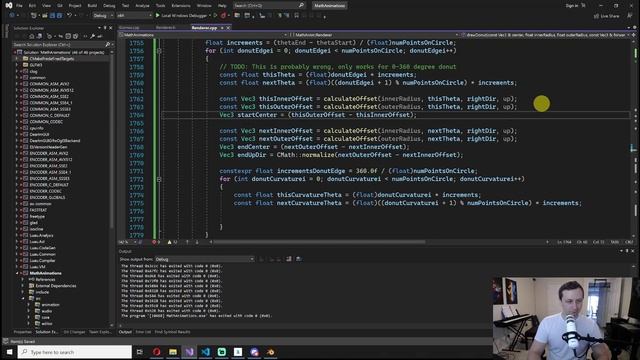This screenshot has width=640, height=360.
Task: Open the Build menu
Action: tap(92, 6)
